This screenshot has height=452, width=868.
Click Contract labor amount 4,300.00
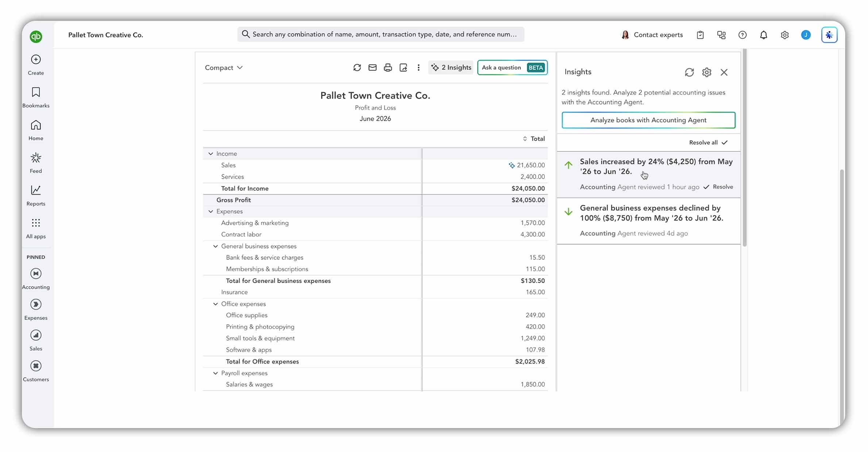(532, 234)
